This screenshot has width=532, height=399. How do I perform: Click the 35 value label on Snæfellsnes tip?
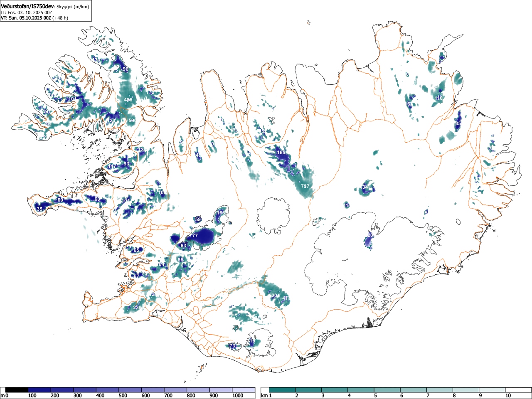[x=39, y=209]
